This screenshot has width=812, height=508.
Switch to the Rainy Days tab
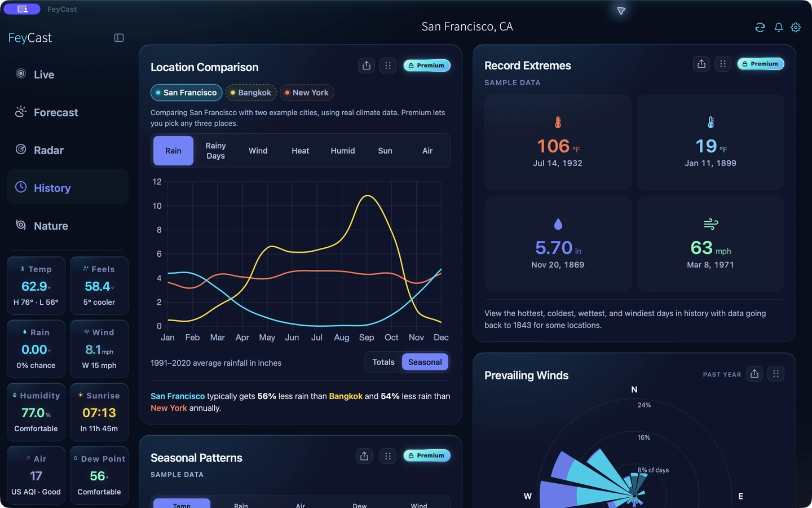tap(215, 151)
